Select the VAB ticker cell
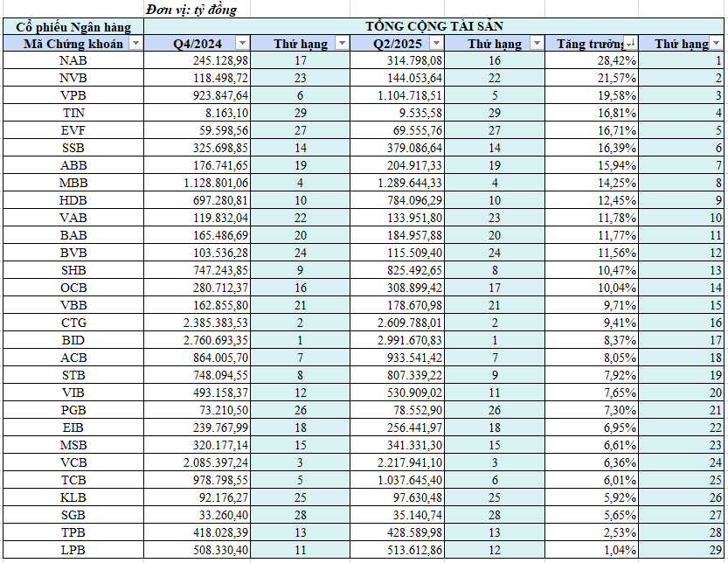The width and height of the screenshot is (728, 563). (x=73, y=218)
